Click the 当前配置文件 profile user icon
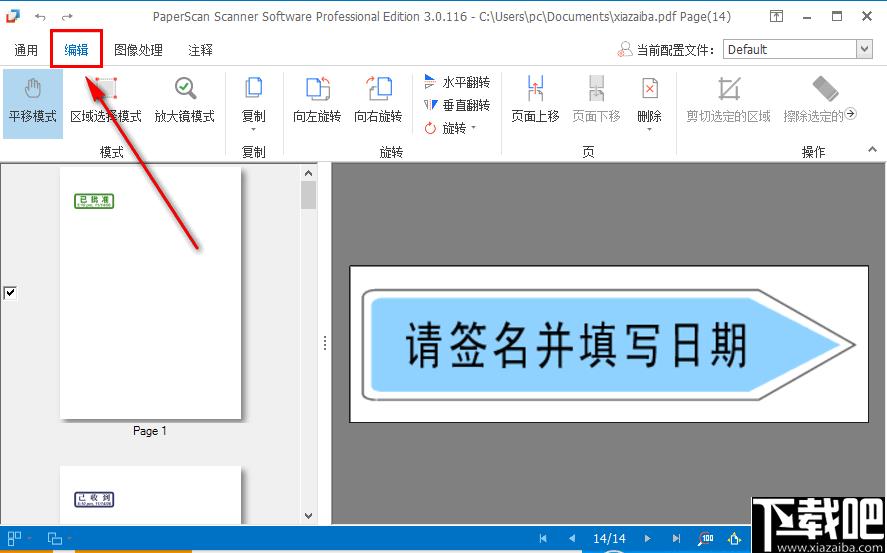887x553 pixels. [x=625, y=50]
